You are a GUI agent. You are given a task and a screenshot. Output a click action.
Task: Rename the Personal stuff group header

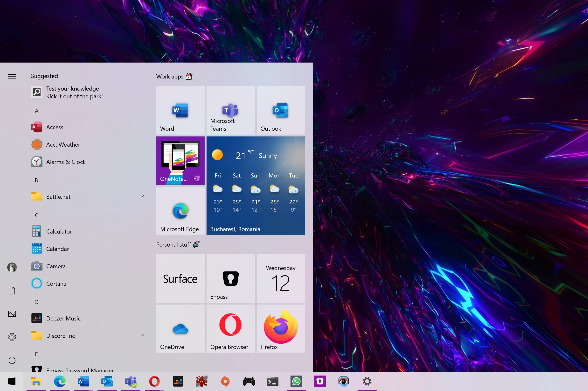[x=178, y=245]
